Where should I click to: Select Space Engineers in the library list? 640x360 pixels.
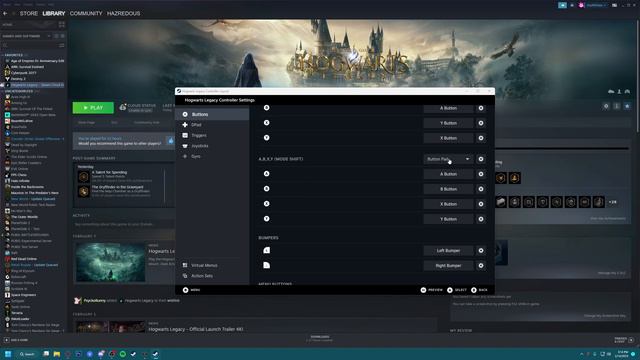(x=24, y=295)
